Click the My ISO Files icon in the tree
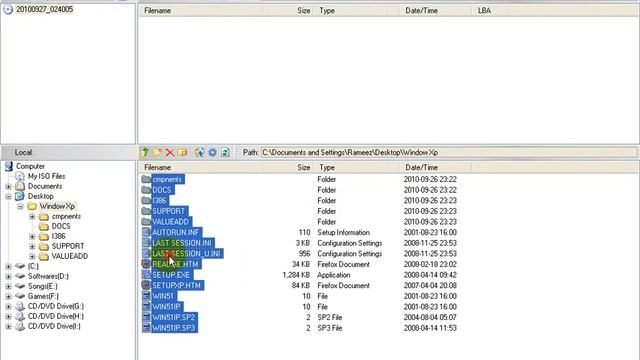The image size is (640, 360). tap(20, 176)
